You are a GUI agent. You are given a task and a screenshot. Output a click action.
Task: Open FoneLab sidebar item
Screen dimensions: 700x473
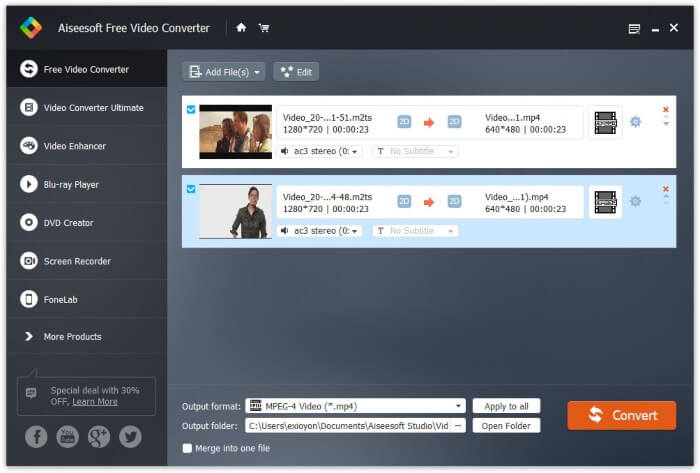(x=87, y=299)
